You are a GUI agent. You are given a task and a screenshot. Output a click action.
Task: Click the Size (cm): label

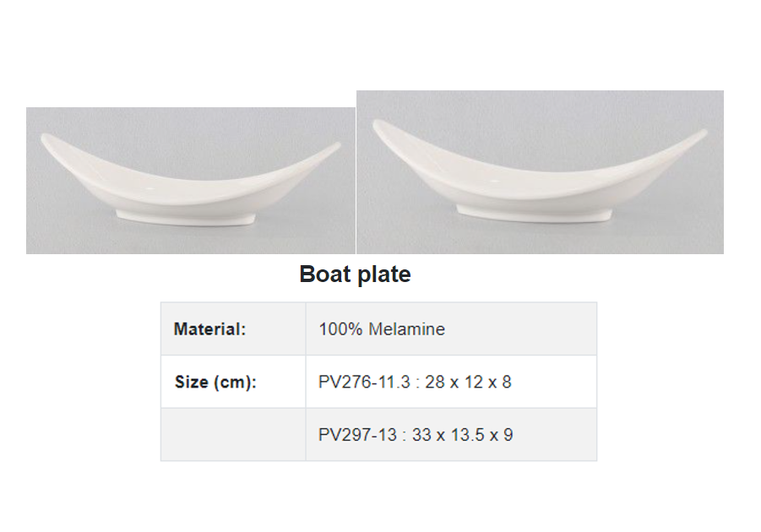coord(215,382)
